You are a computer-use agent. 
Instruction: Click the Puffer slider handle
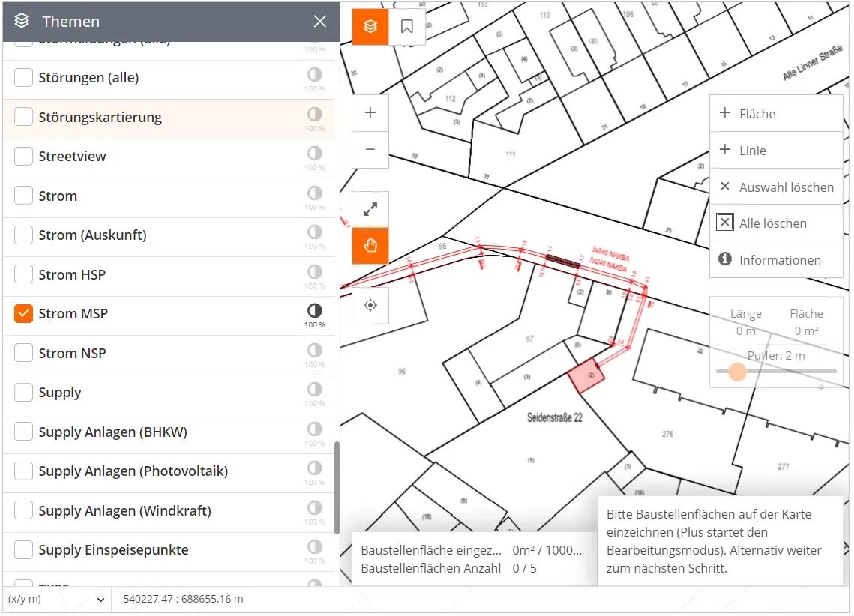coord(738,372)
